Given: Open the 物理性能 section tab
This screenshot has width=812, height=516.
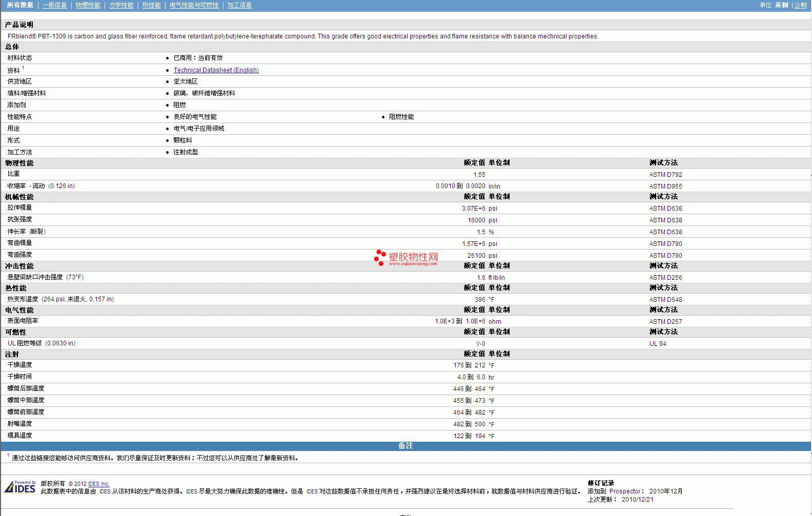Looking at the screenshot, I should click(88, 5).
